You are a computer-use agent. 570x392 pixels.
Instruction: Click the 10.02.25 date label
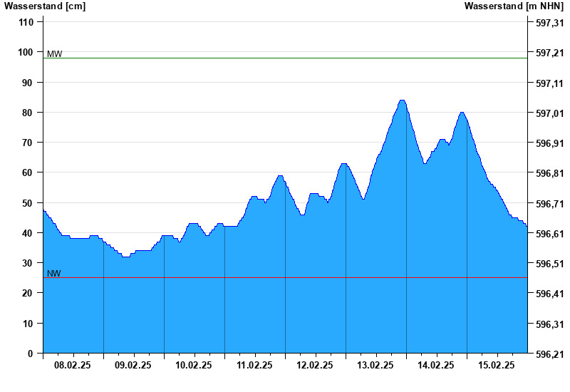click(194, 365)
